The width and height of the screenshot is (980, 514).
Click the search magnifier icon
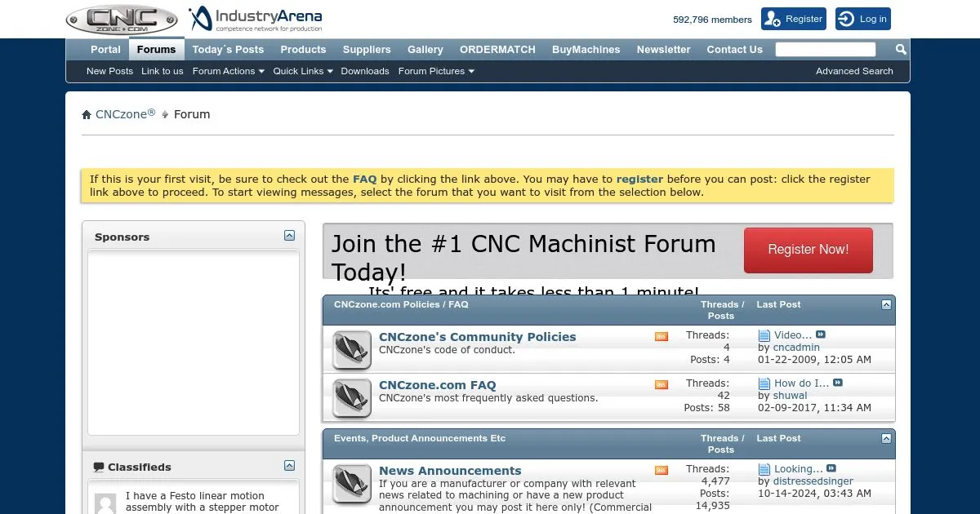pyautogui.click(x=901, y=50)
